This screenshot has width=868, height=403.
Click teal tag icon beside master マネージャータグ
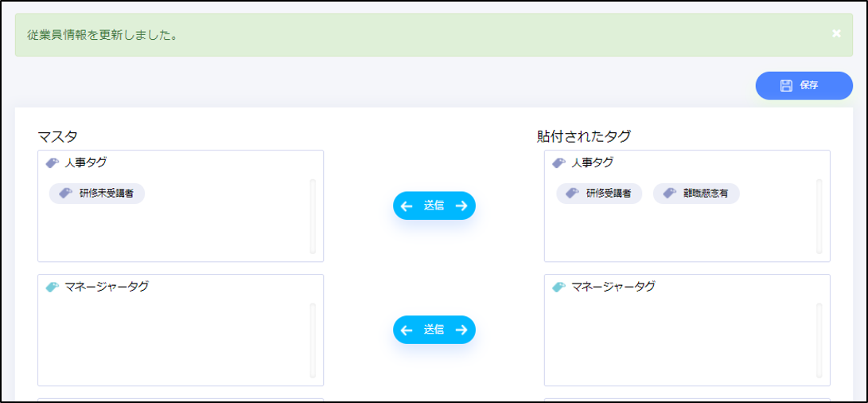click(x=53, y=287)
